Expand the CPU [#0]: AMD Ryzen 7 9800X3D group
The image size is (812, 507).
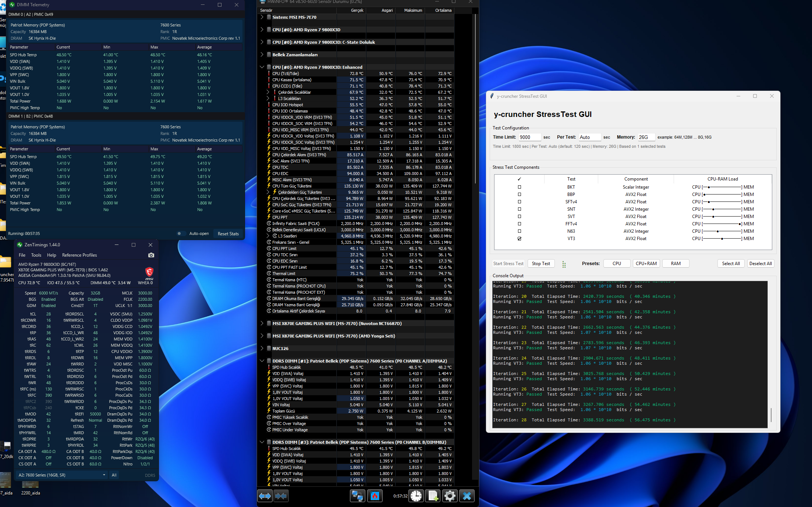click(x=262, y=30)
